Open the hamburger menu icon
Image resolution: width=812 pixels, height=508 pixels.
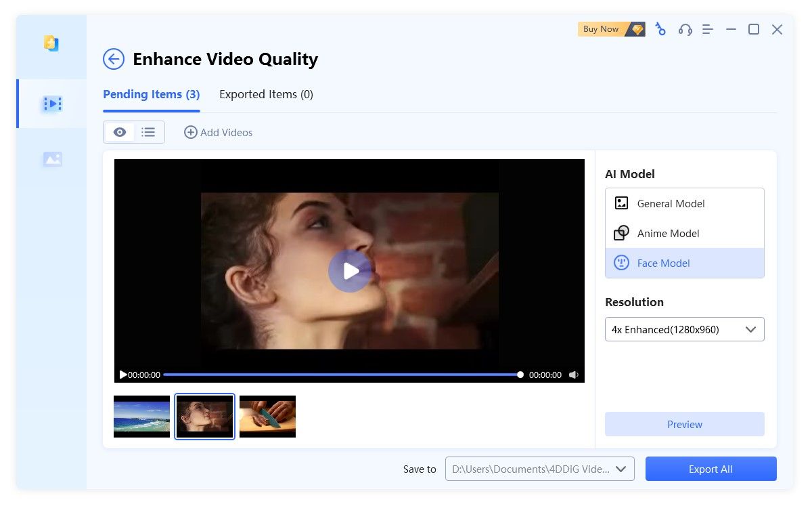coord(707,29)
